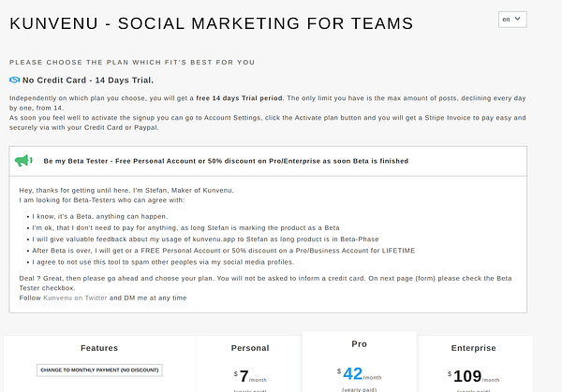Viewport: 562px width, 392px height.
Task: Click Change to Monthly Payment button
Action: click(x=100, y=370)
